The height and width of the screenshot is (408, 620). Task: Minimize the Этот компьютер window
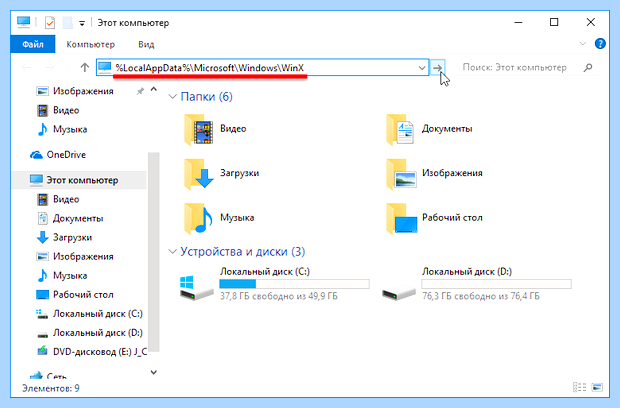click(518, 23)
